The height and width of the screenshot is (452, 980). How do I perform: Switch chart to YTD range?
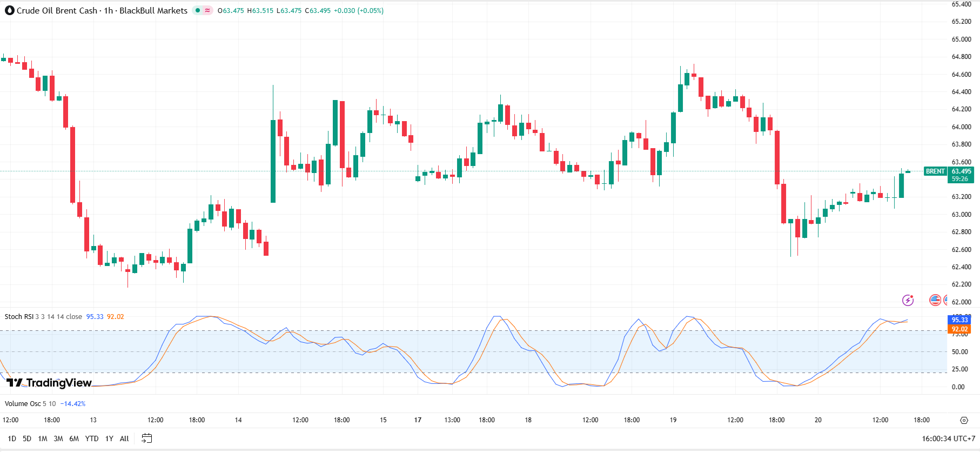point(92,438)
